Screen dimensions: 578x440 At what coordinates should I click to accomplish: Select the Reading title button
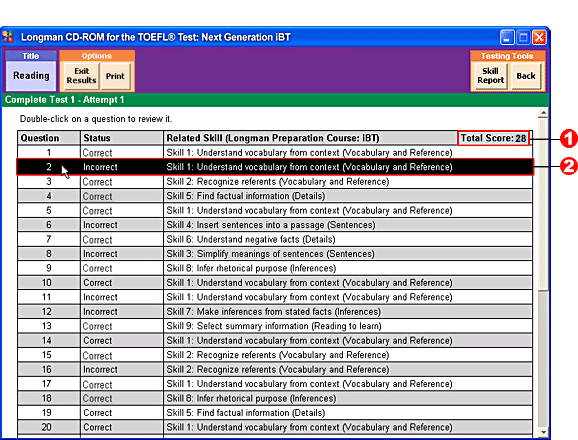[31, 76]
